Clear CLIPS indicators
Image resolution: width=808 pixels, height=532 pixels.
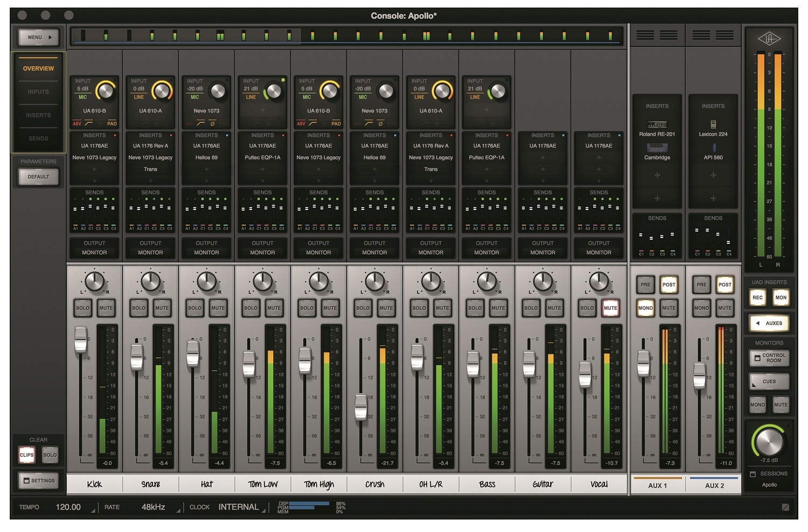tap(26, 455)
